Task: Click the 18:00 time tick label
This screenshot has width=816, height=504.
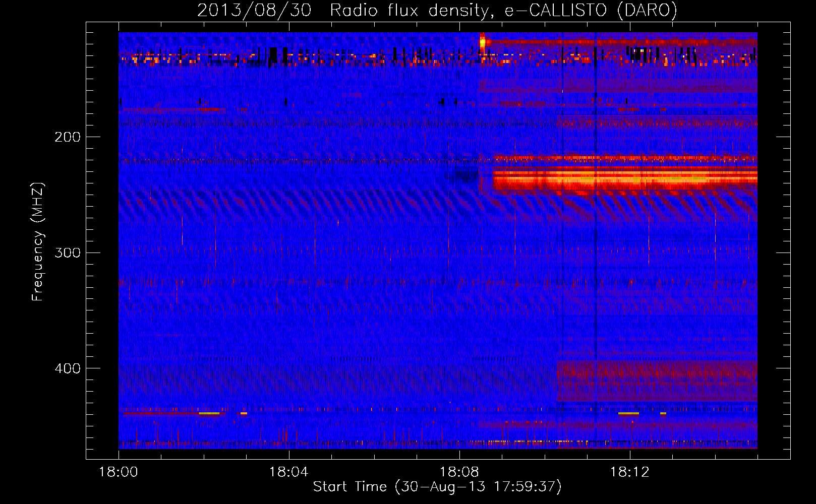Action: point(119,472)
